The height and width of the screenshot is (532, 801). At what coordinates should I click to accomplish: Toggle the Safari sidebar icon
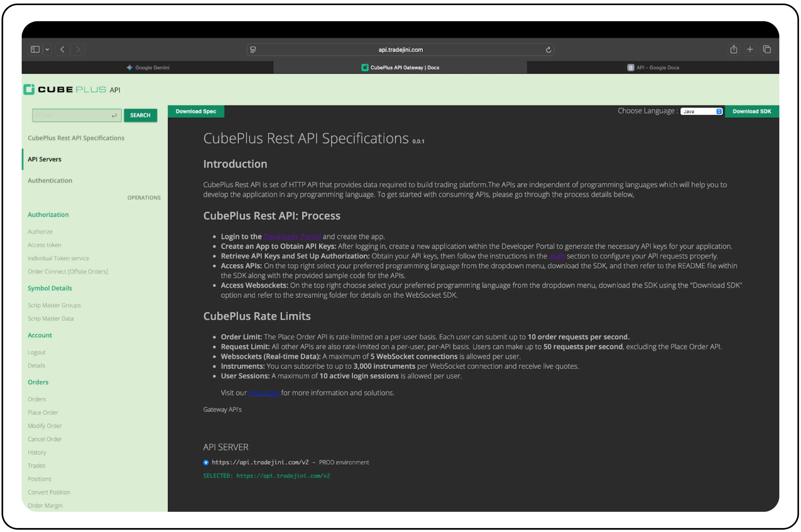35,49
